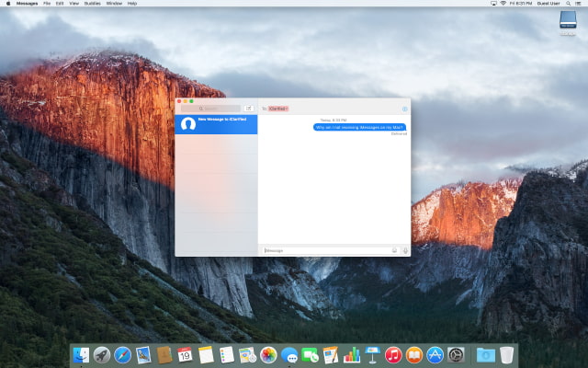Open the Window menu
The height and width of the screenshot is (368, 588).
114,4
